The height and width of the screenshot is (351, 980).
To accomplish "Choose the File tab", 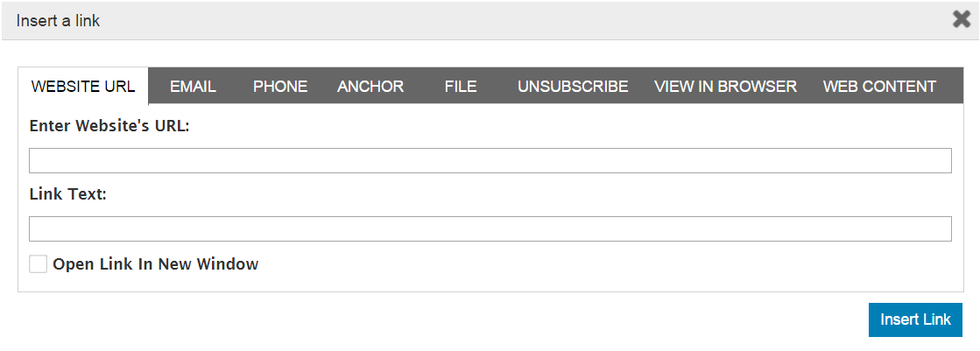I will (x=461, y=87).
